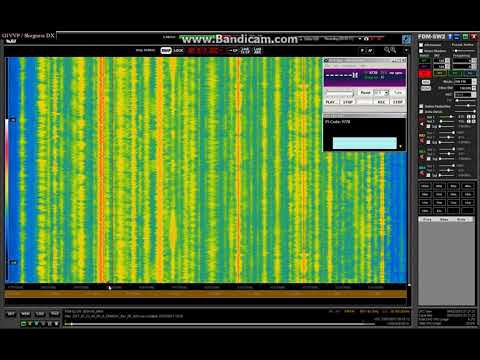Click the Reset button in the recorder window

tap(365, 92)
